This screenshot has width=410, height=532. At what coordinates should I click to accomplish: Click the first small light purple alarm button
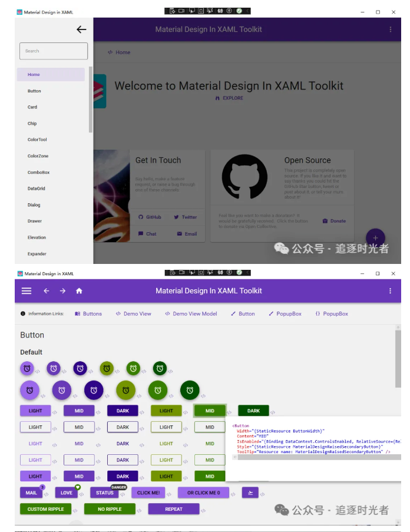point(27,368)
